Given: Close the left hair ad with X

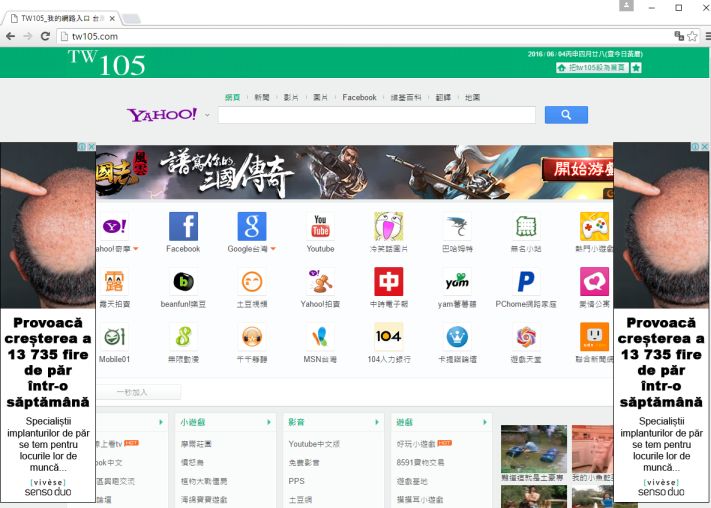Looking at the screenshot, I should (91, 147).
